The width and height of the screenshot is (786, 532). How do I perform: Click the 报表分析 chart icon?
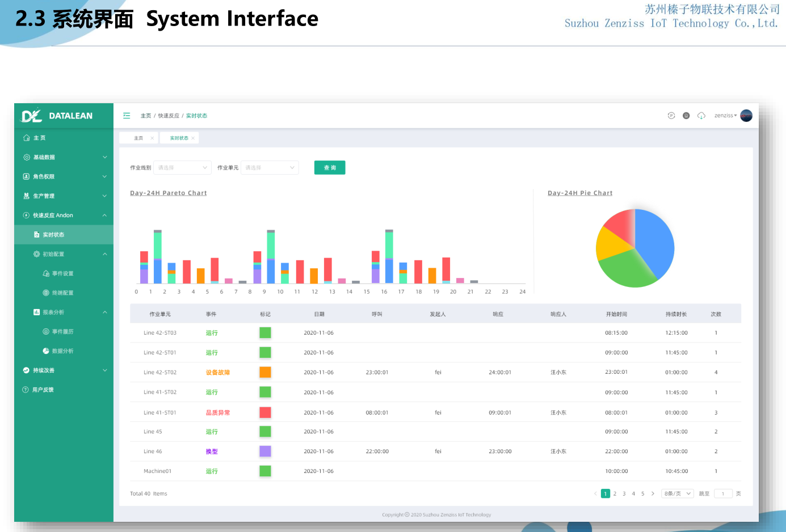(36, 312)
